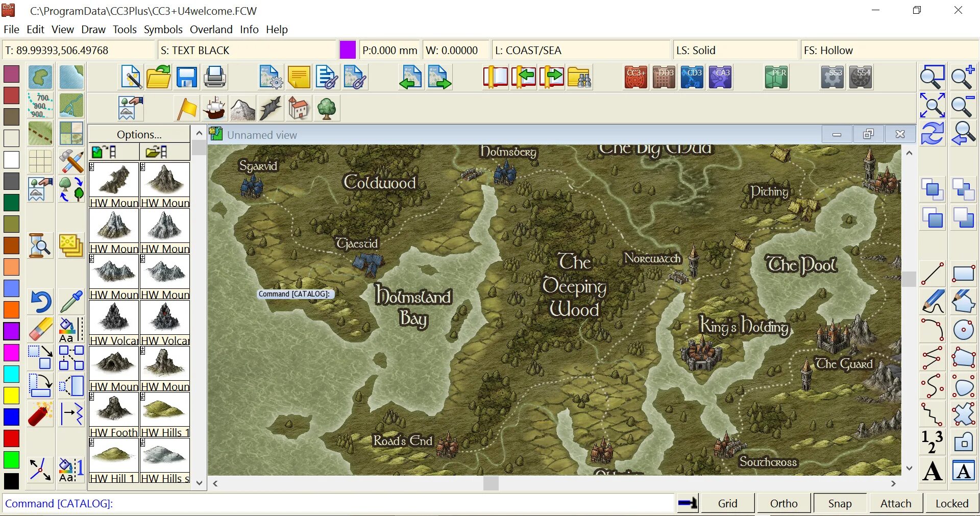
Task: Select the SS3 symbol set icon
Action: click(x=832, y=78)
